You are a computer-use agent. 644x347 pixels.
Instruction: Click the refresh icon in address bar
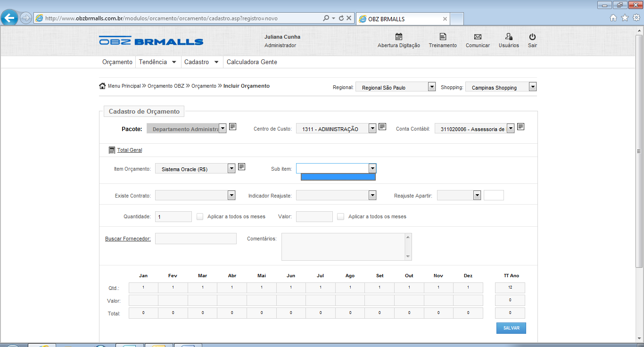tap(341, 18)
